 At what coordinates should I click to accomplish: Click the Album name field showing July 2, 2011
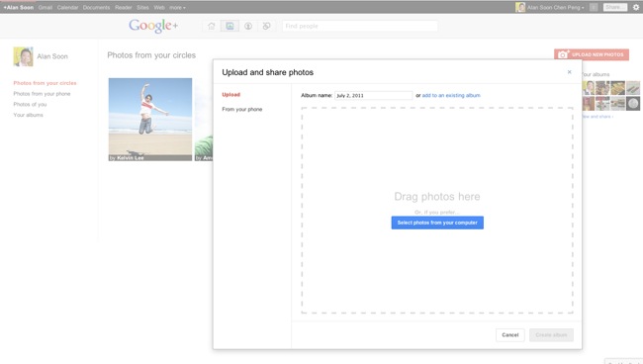pyautogui.click(x=373, y=95)
